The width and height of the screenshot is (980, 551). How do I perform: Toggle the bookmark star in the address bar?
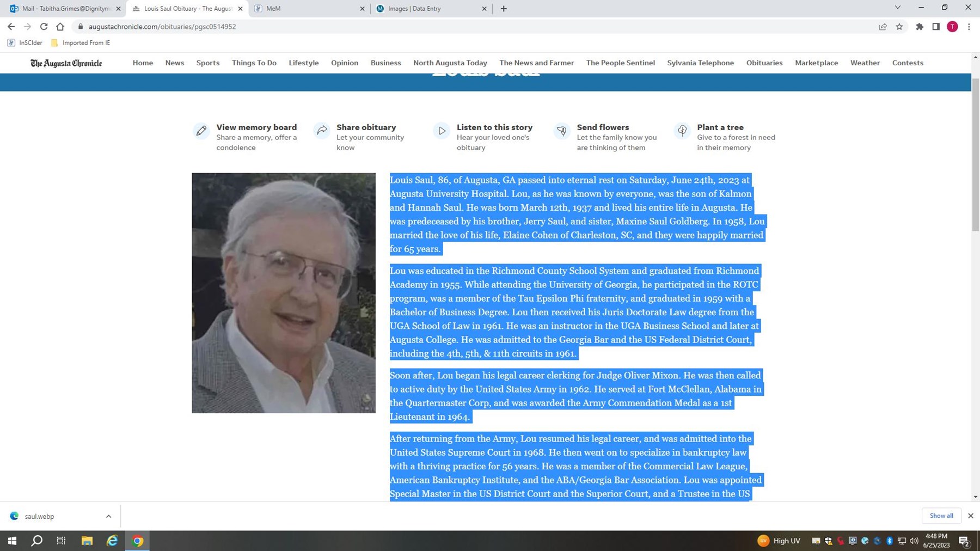[x=899, y=26]
